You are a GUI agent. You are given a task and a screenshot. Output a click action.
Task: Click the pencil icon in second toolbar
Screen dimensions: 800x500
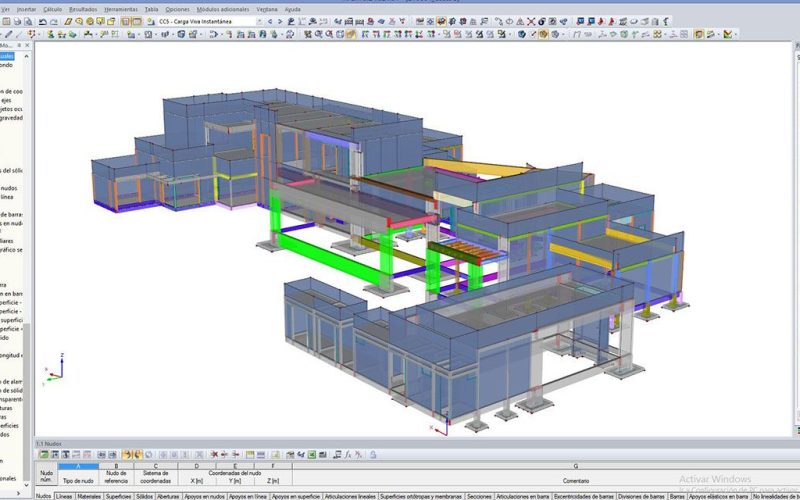[x=9, y=34]
